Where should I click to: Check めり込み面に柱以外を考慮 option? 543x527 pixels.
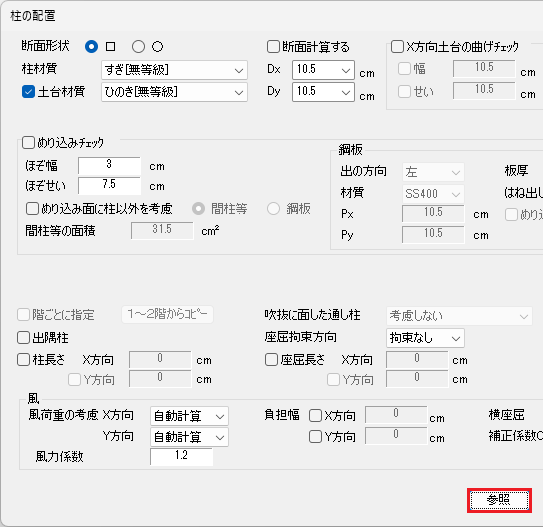[32, 209]
